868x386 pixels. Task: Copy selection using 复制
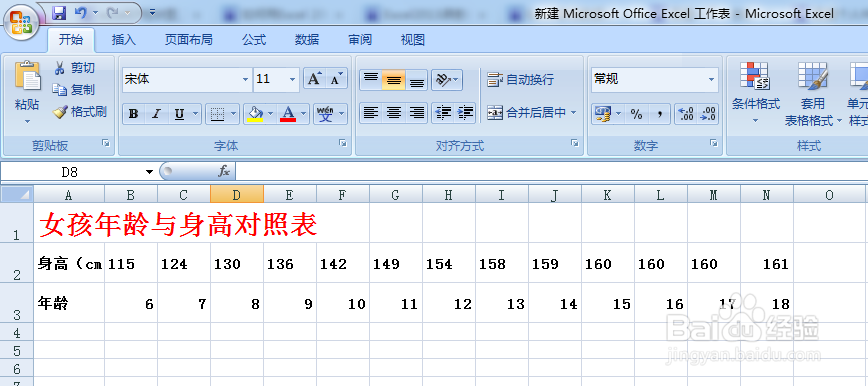tap(74, 90)
